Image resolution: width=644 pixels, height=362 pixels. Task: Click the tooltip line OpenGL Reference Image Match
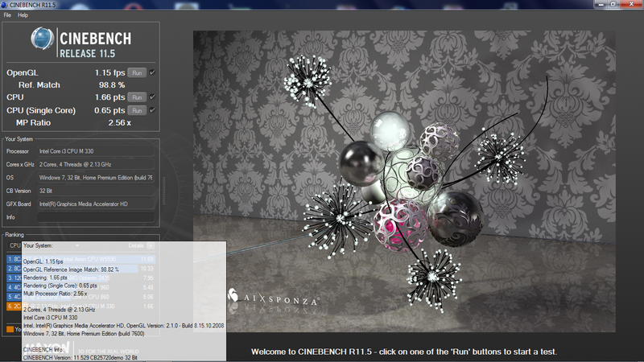point(71,269)
